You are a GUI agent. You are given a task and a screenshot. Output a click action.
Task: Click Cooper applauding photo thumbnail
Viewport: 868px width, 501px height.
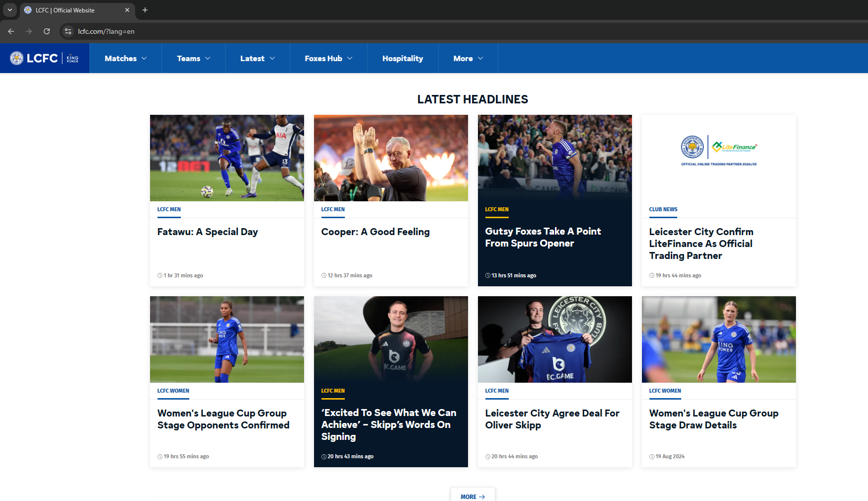click(x=391, y=158)
